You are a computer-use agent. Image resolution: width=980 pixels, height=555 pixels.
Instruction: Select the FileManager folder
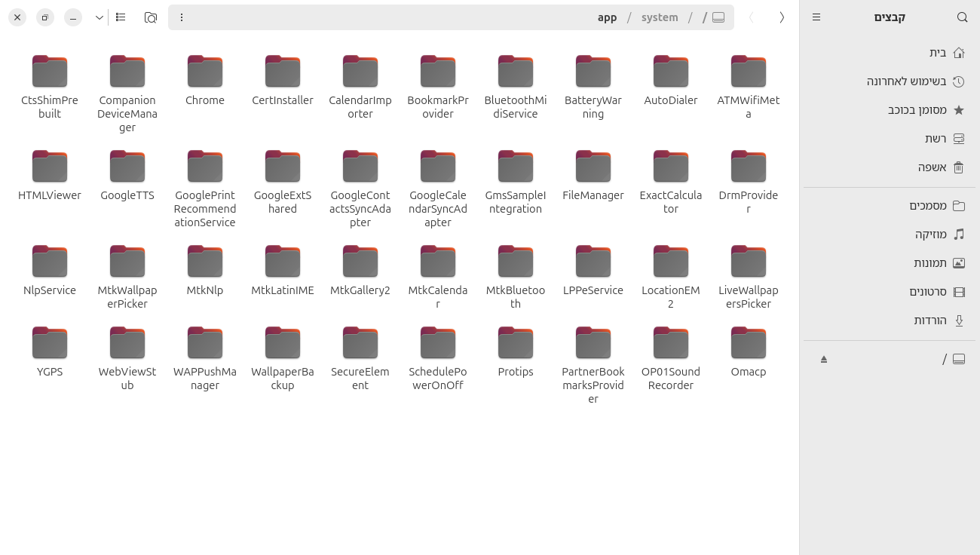point(593,175)
